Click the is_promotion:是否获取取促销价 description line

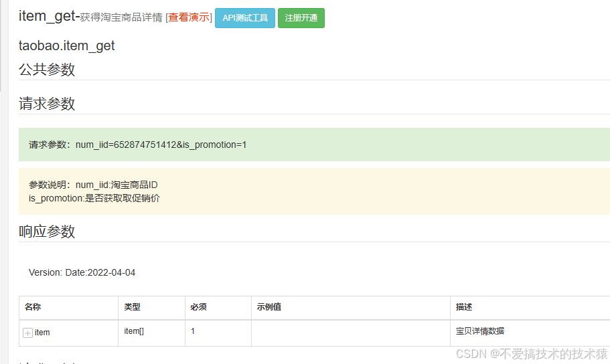click(94, 198)
